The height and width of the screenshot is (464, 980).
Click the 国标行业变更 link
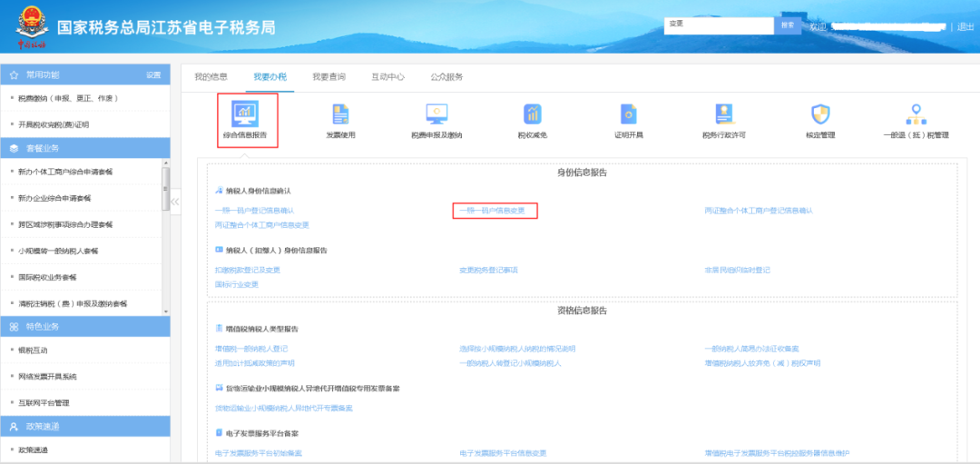click(x=236, y=284)
